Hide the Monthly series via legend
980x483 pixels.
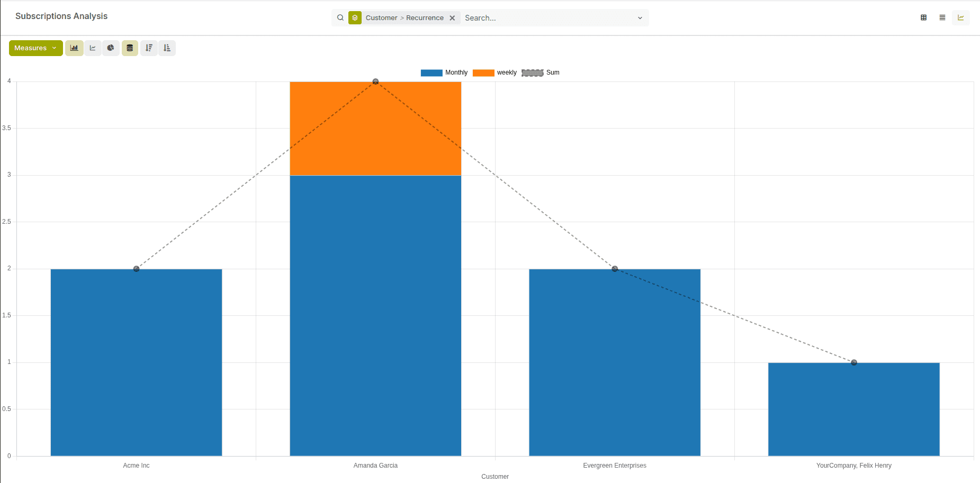point(444,72)
